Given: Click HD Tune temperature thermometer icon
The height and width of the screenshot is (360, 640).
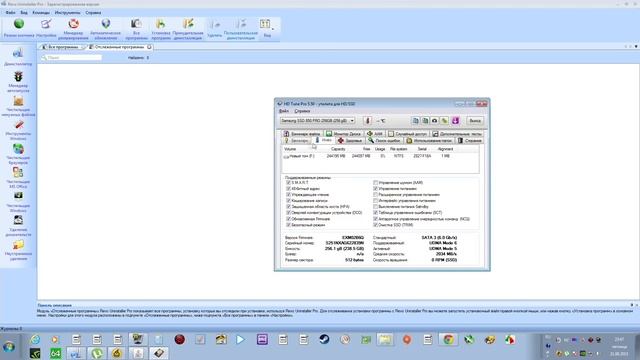Looking at the screenshot, I should (367, 121).
